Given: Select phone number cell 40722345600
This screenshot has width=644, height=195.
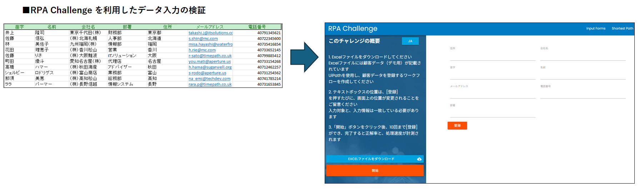Looking at the screenshot, I should click(x=257, y=39).
